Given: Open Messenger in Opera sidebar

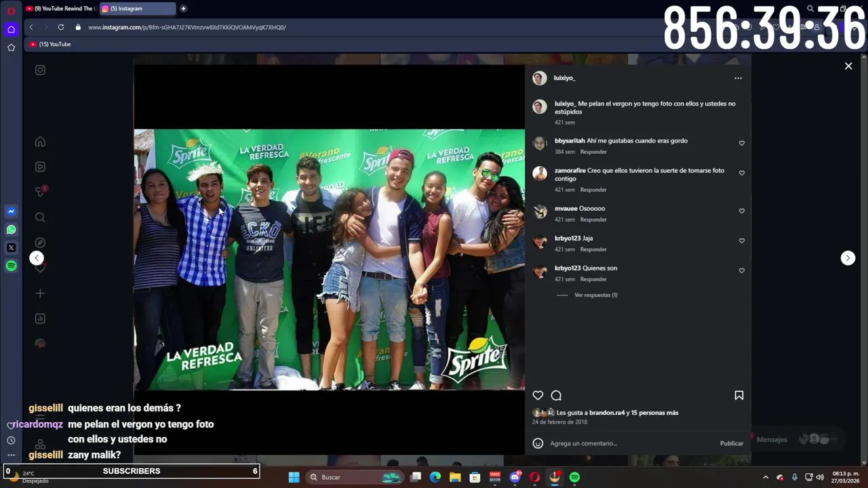Looking at the screenshot, I should click(x=11, y=211).
